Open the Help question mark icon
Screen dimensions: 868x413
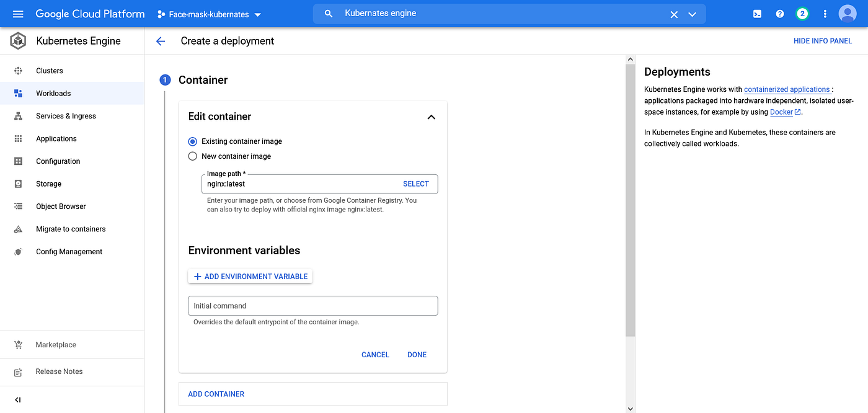click(x=780, y=14)
